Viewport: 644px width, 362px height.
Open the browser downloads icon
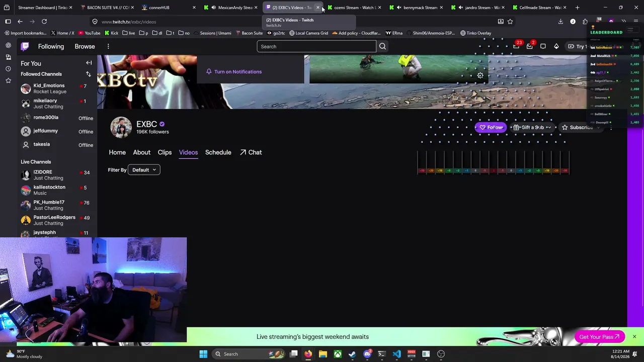(560, 22)
